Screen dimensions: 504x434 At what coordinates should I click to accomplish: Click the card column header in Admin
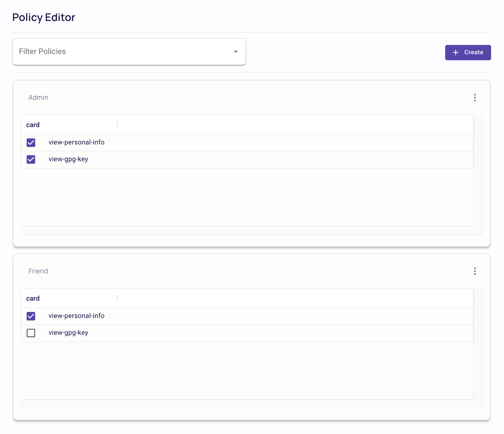tap(33, 125)
